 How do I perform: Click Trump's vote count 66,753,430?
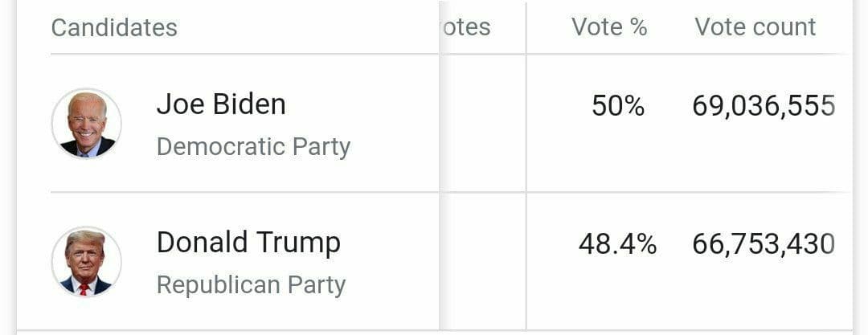pos(764,244)
